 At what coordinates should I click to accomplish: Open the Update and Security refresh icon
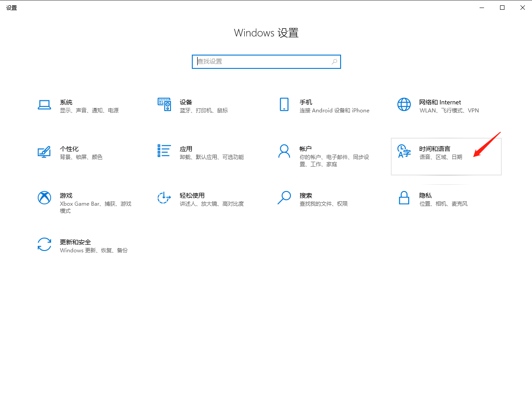click(44, 244)
